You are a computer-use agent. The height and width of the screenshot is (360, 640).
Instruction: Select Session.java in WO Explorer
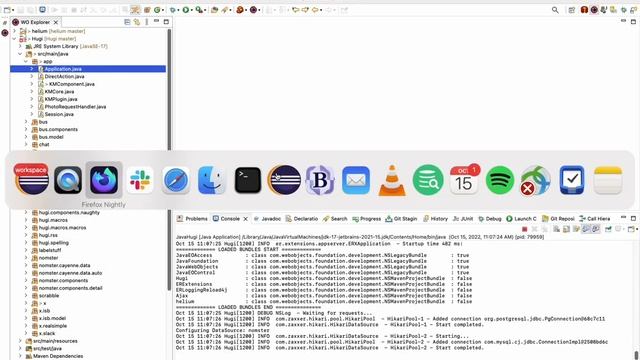point(59,114)
